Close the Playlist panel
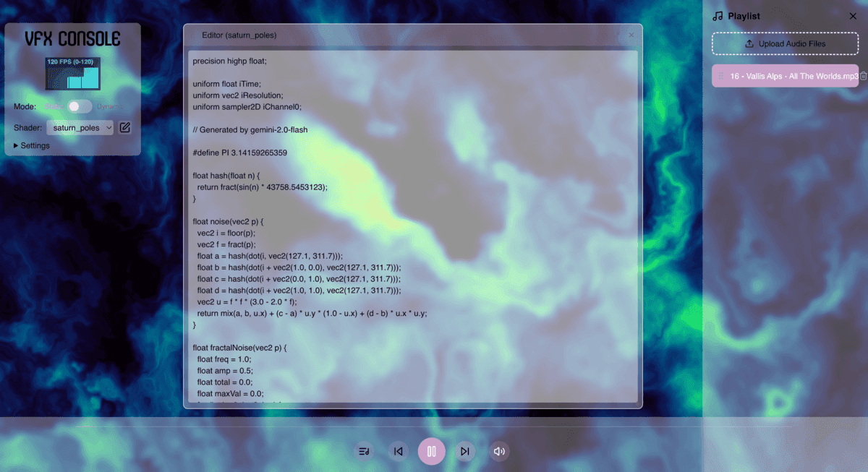Image resolution: width=868 pixels, height=472 pixels. [853, 16]
